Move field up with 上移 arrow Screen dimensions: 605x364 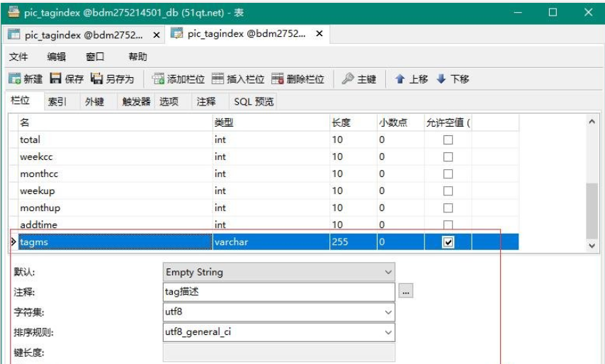(x=400, y=79)
